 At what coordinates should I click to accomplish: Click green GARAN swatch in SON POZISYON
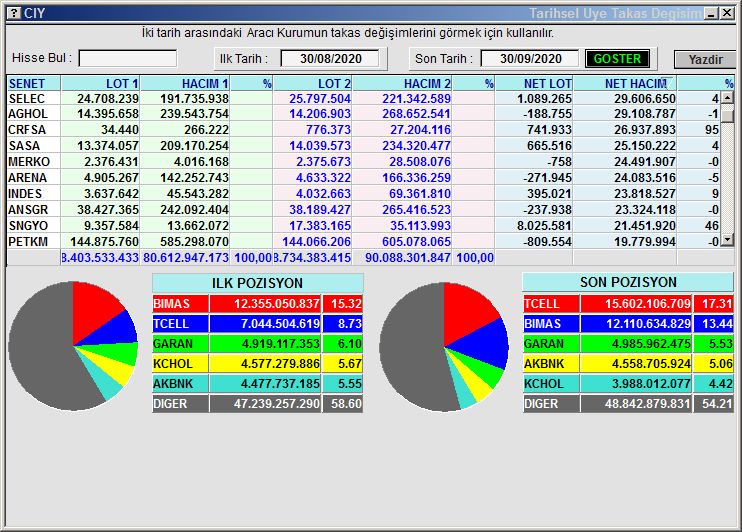pos(551,344)
